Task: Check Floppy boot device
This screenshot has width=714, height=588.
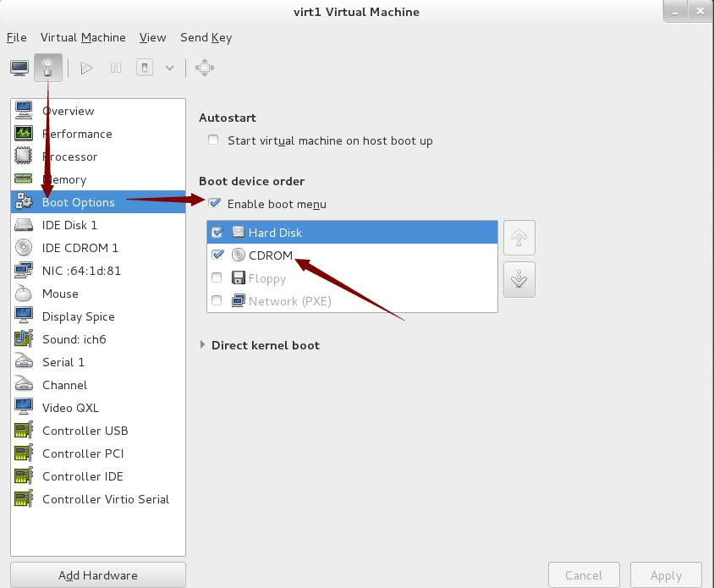Action: click(217, 278)
